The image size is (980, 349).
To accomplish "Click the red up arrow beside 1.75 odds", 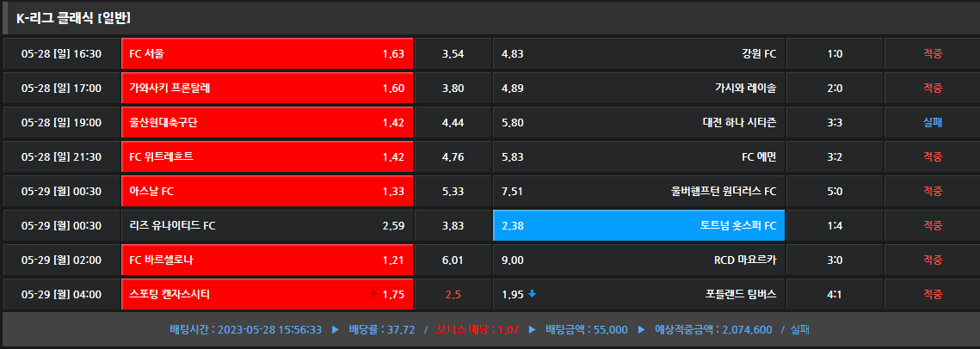I will (373, 294).
